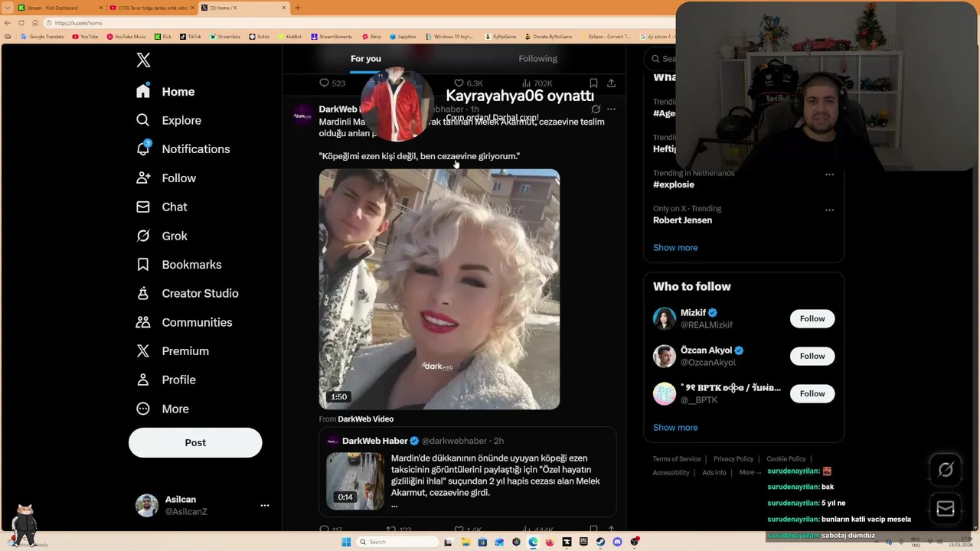Open the floating Grok button

946,471
